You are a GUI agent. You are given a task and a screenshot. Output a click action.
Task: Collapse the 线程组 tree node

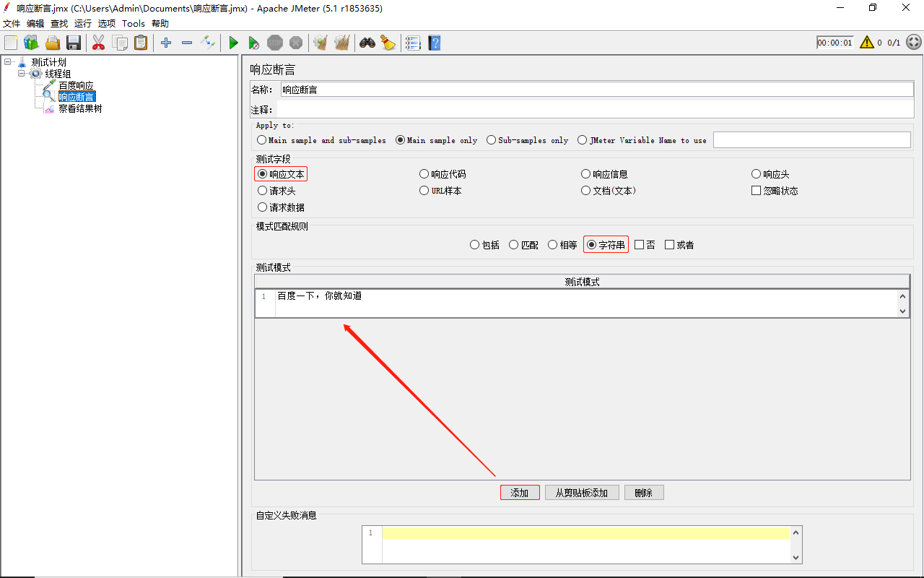point(21,74)
